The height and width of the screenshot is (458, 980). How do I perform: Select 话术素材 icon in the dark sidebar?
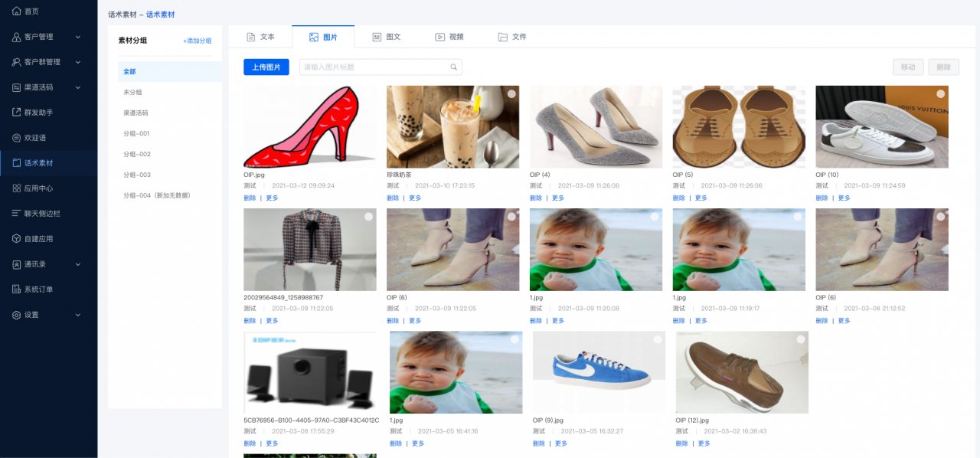(x=17, y=163)
